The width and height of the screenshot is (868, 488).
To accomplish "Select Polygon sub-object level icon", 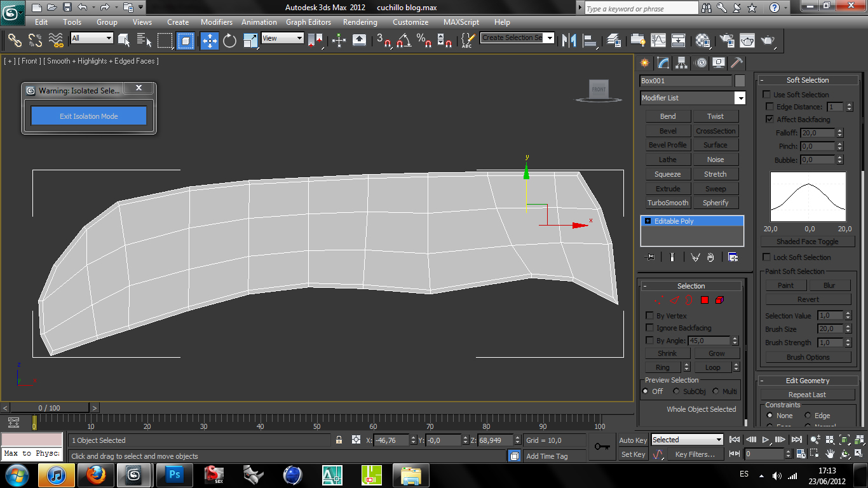I will tap(705, 300).
